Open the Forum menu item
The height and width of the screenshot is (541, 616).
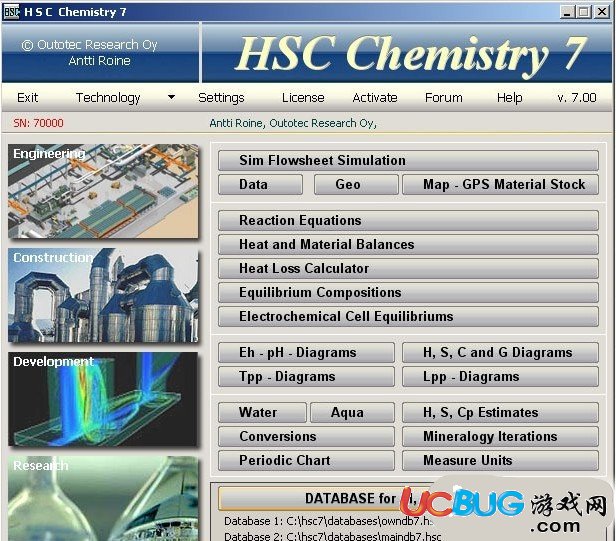pos(444,97)
